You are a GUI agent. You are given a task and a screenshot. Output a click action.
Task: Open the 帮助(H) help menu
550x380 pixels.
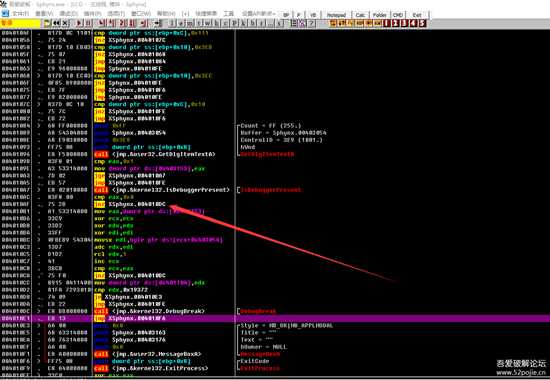(x=166, y=14)
